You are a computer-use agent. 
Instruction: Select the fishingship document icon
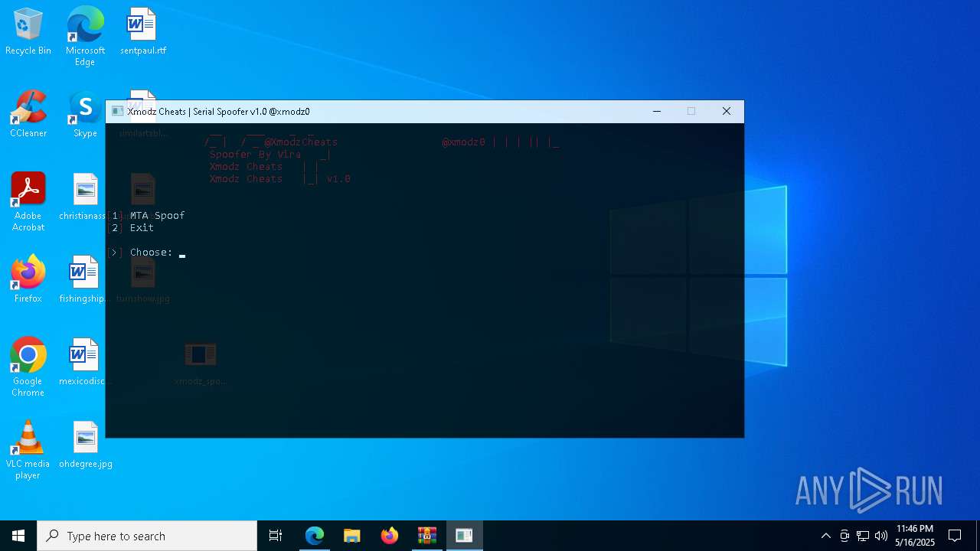85,279
